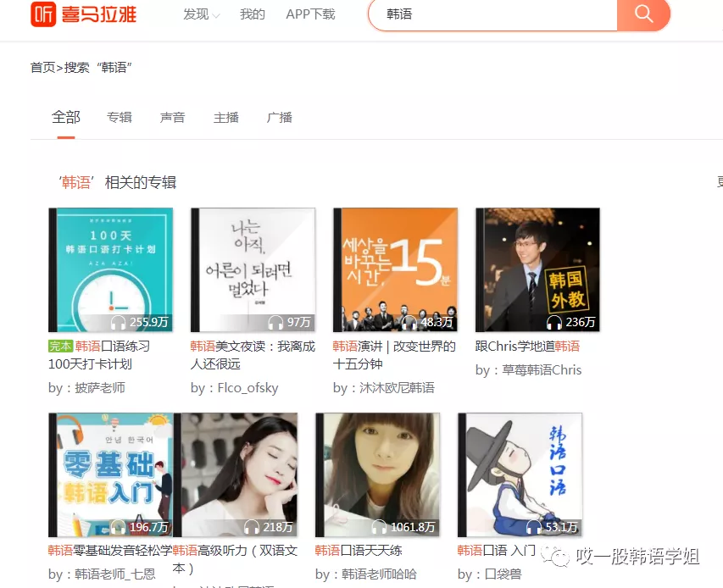Open album 韩语口语天天练 title link
Screen dimensions: 723x588
[359, 551]
